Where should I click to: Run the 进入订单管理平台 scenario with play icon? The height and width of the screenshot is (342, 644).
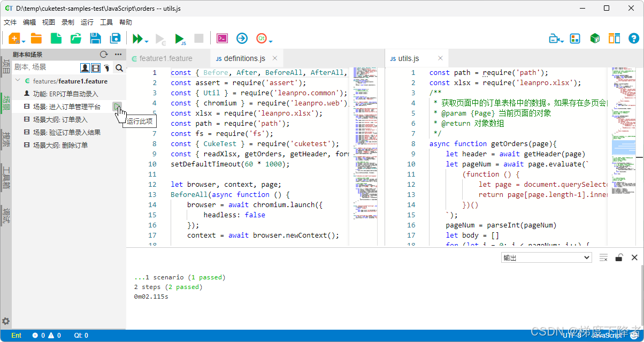tap(117, 107)
